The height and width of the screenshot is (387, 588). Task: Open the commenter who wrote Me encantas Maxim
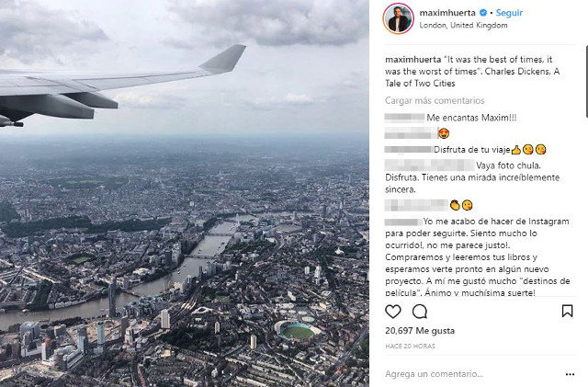404,118
